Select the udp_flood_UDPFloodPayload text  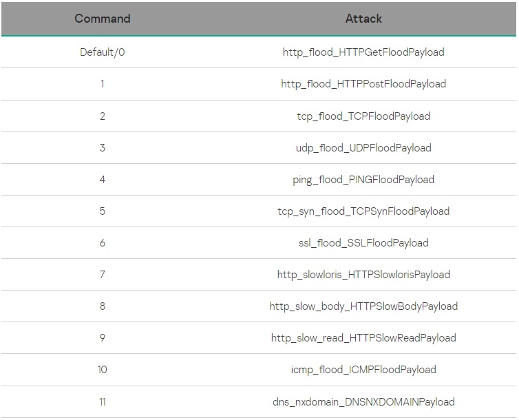pos(363,147)
